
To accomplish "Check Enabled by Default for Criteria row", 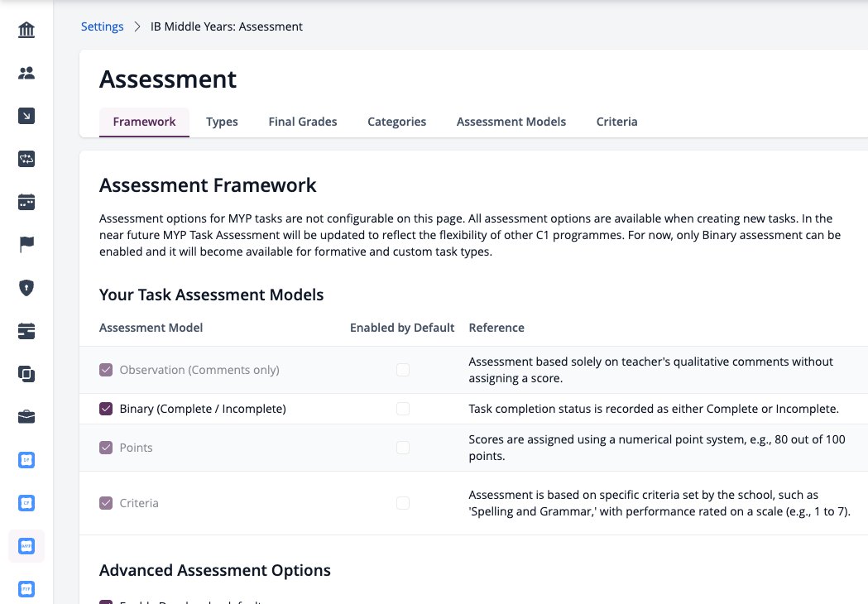I will [403, 503].
